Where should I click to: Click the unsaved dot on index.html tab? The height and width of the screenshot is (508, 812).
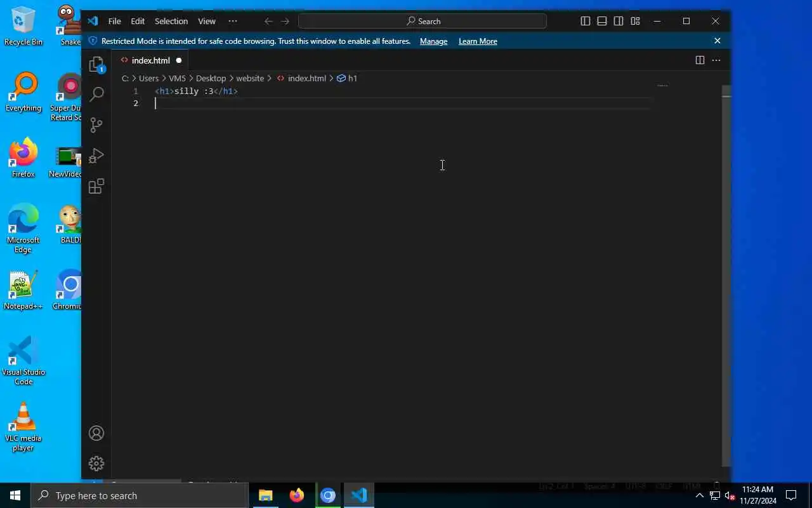click(x=178, y=60)
